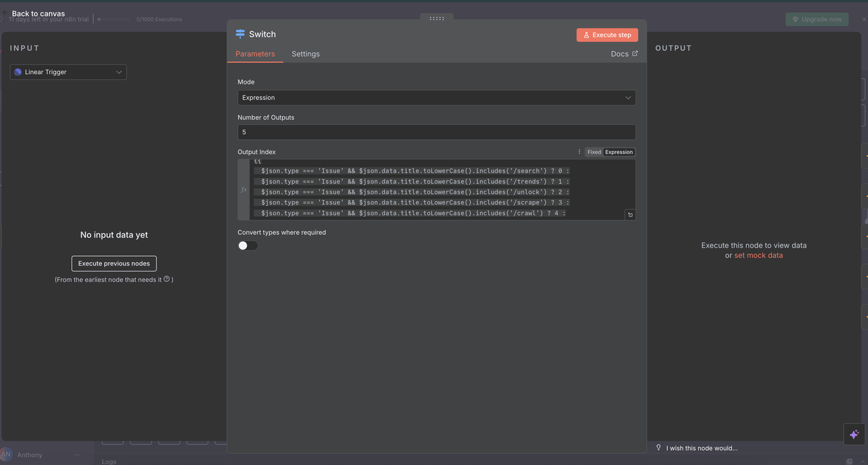Click the '/trends' expression line

point(412,181)
